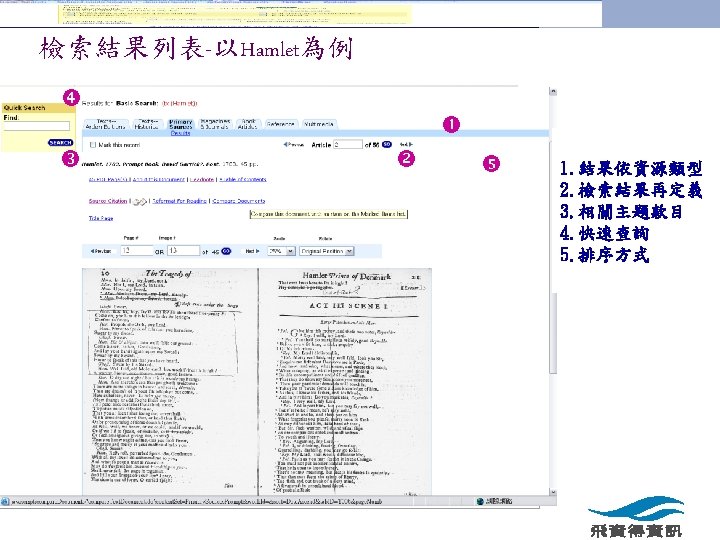Open the Source Citation link
Image resolution: width=720 pixels, height=540 pixels.
point(108,201)
